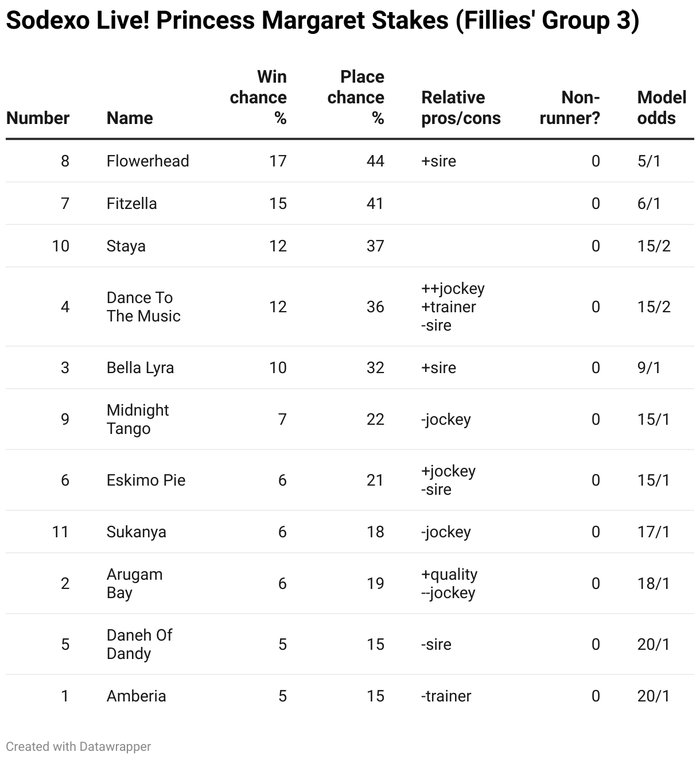Click the table title 'Princess Margaret Stakes'
The image size is (700, 760).
point(322,21)
